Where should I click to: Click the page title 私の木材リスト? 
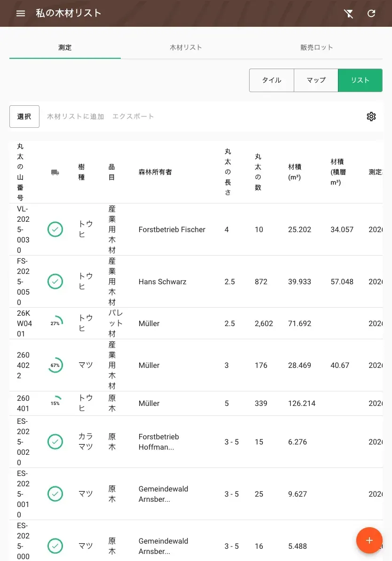point(68,13)
